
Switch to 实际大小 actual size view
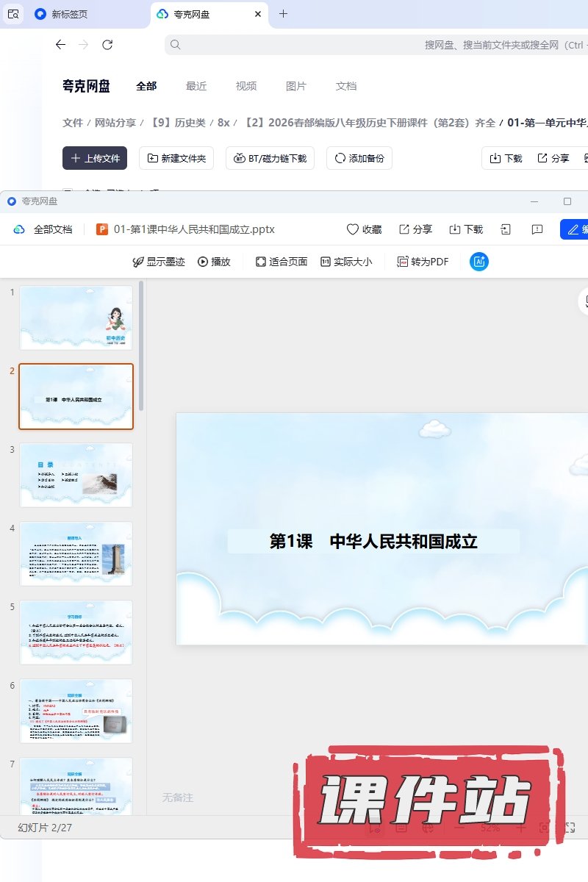(346, 262)
